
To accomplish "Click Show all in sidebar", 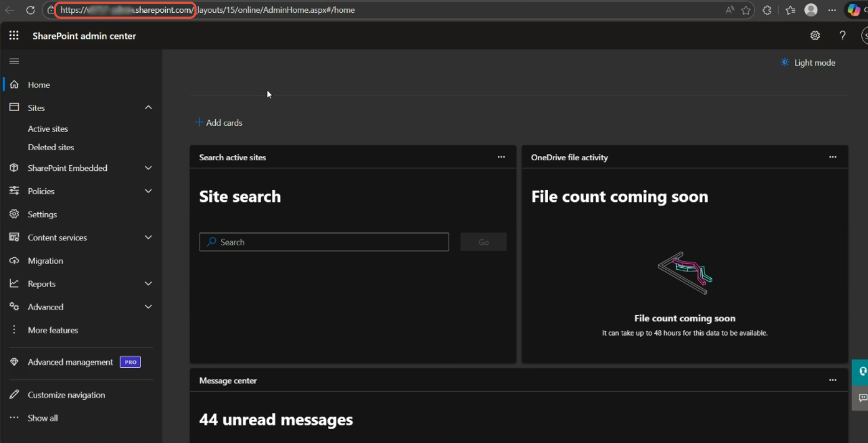I will click(43, 418).
